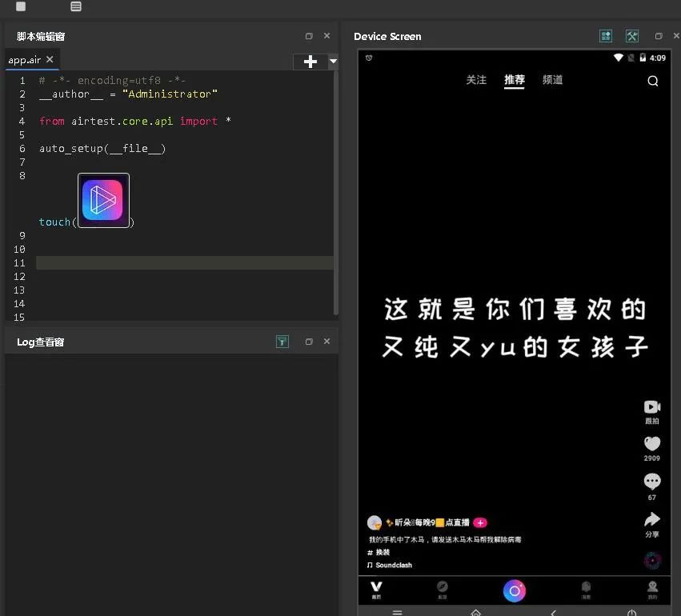
Task: Tap the messages icon in the bottom bar
Action: click(586, 590)
